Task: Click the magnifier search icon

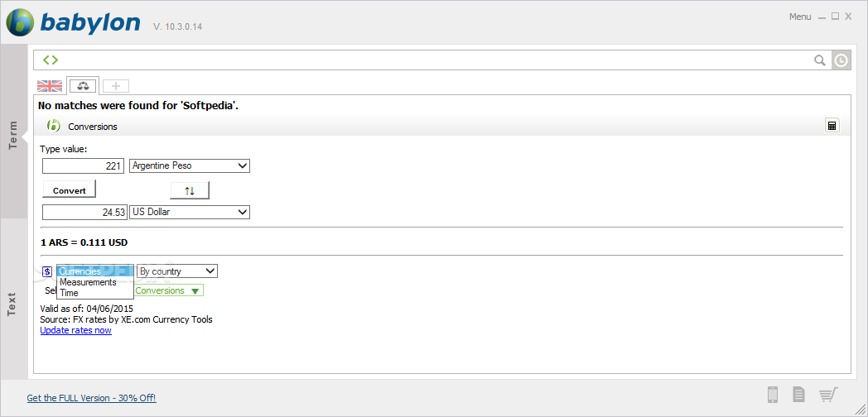Action: pyautogui.click(x=820, y=60)
